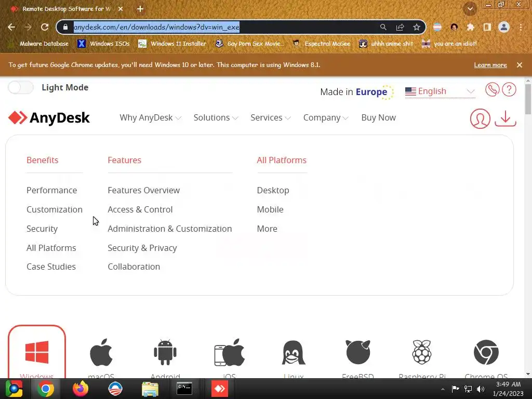
Task: Open Windows 11 Installer bookmark
Action: coord(172,44)
